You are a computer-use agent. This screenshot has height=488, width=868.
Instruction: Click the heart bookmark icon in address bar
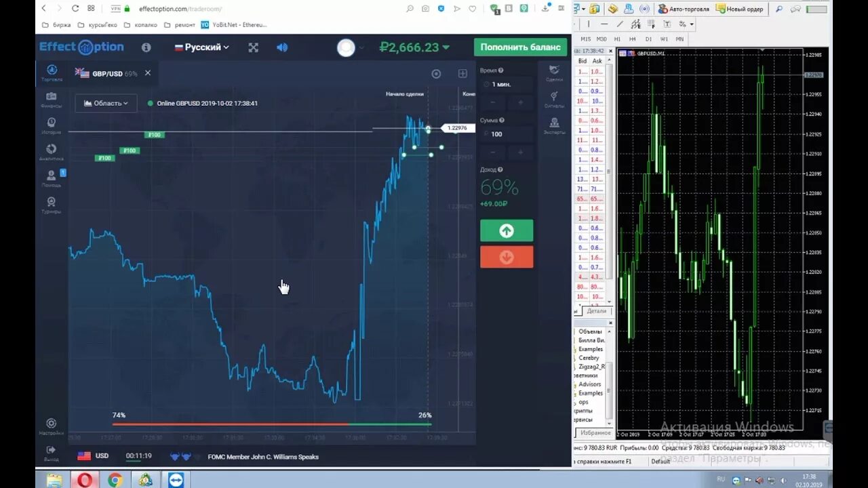tap(472, 9)
